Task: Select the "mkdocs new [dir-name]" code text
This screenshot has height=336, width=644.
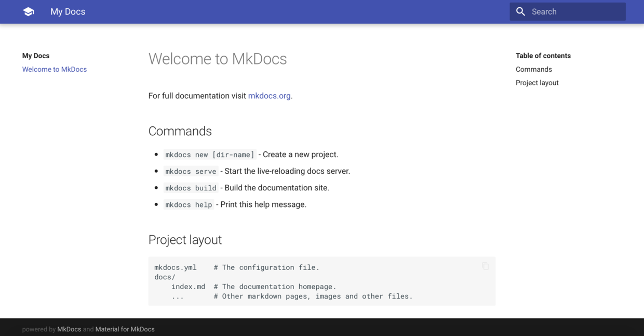Action: 210,154
